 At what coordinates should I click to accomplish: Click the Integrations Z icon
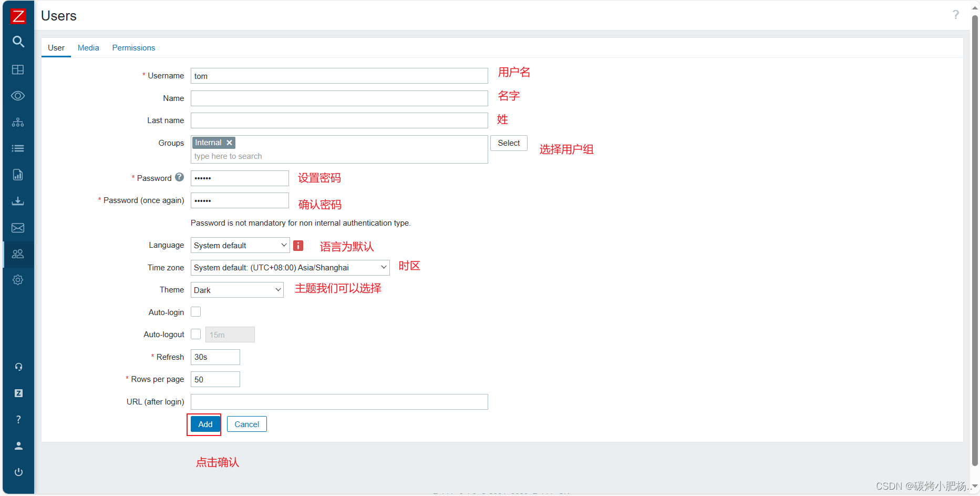point(18,393)
